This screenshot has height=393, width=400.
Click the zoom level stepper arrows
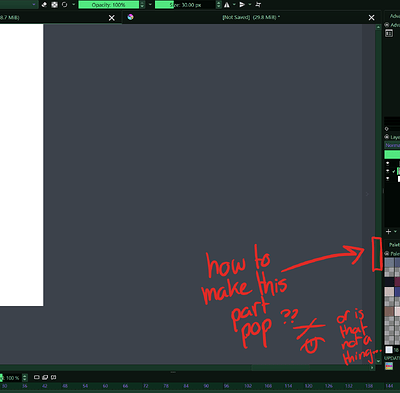(x=25, y=378)
